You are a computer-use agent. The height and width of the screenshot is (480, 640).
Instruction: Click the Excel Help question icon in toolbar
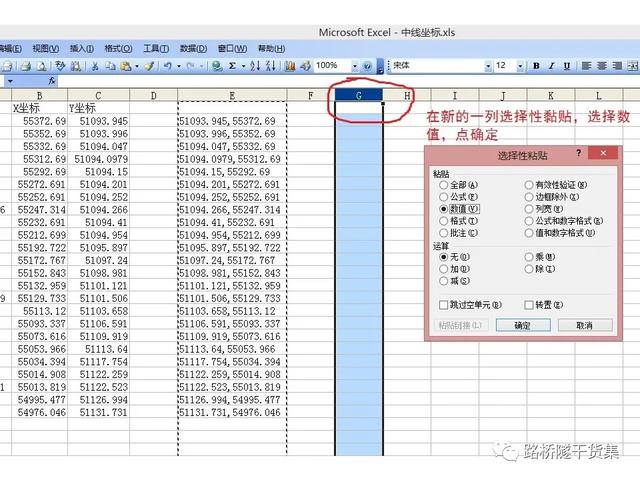[367, 66]
